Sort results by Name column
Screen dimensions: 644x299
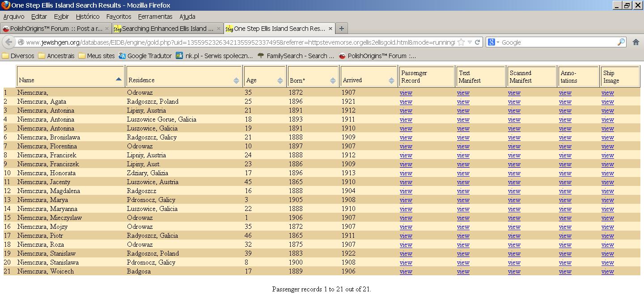point(71,76)
